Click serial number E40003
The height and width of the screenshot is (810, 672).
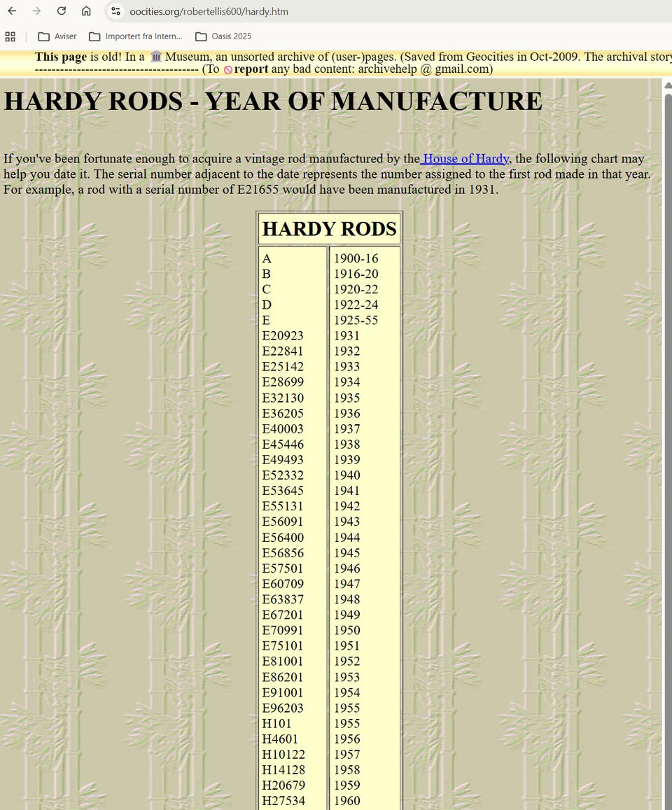(x=283, y=429)
